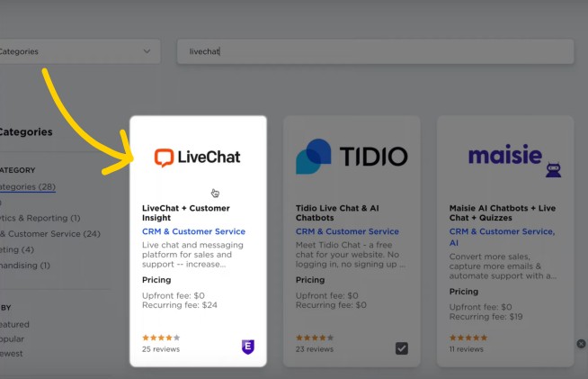Open the 11 reviews text
This screenshot has width=588, height=379.
467,349
